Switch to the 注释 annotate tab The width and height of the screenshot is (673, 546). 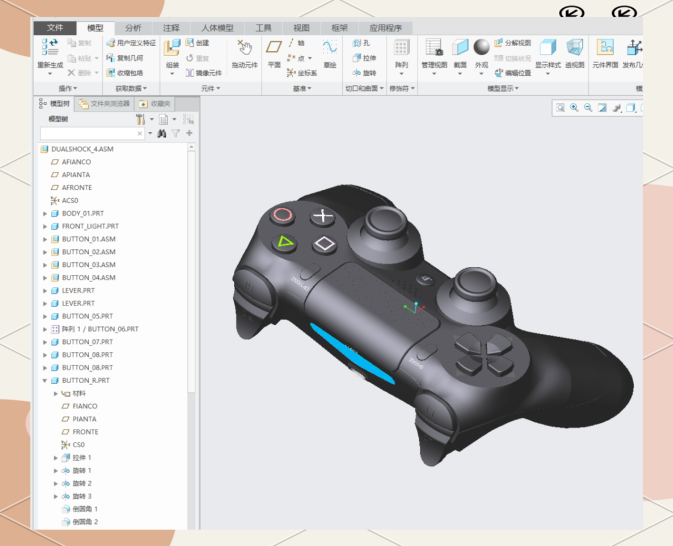coord(171,28)
